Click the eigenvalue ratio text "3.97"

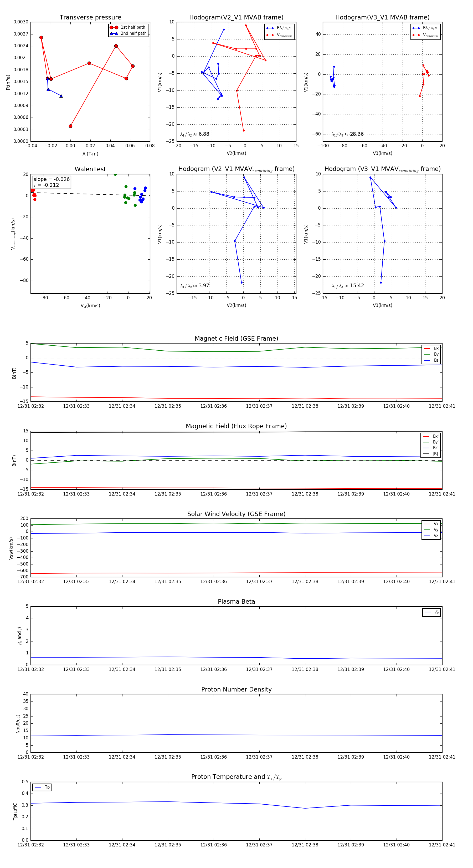pyautogui.click(x=204, y=286)
